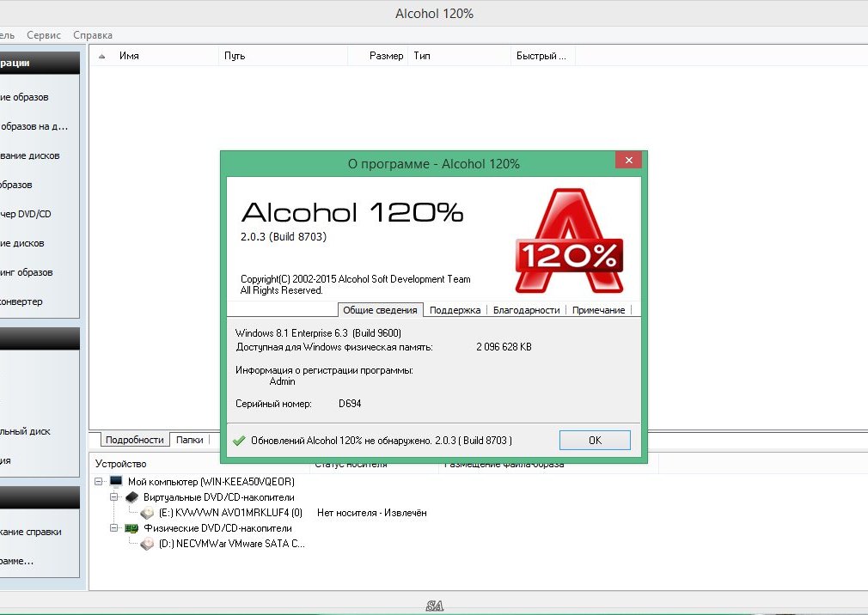868x615 pixels.
Task: Click the memory value 2 096 628 KB
Action: (x=504, y=347)
